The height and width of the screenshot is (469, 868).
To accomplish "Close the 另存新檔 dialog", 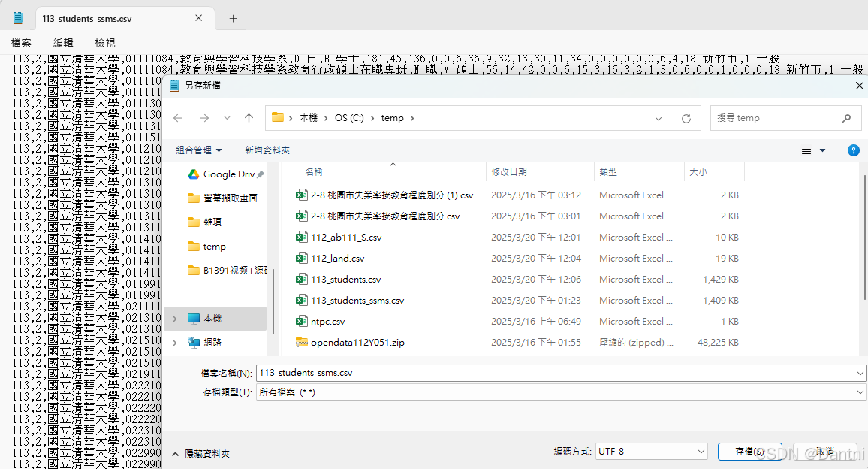I will (859, 86).
